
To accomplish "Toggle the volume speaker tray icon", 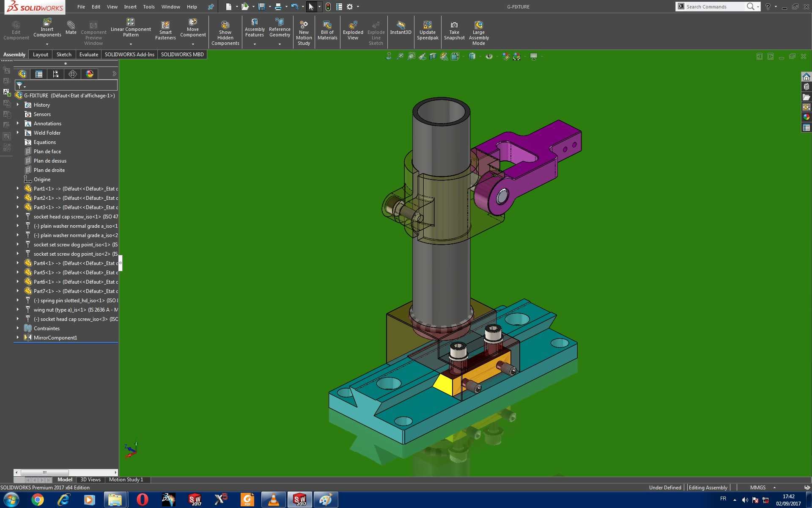I will click(x=745, y=500).
